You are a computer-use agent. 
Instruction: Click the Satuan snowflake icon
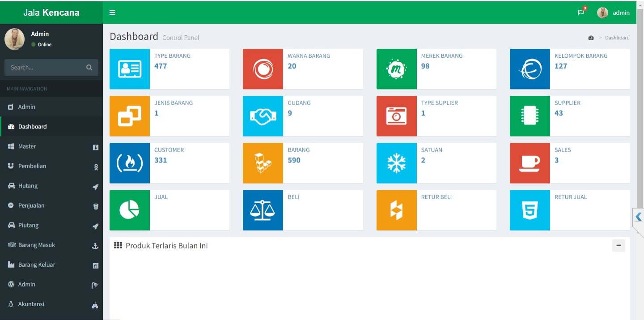[x=396, y=163]
